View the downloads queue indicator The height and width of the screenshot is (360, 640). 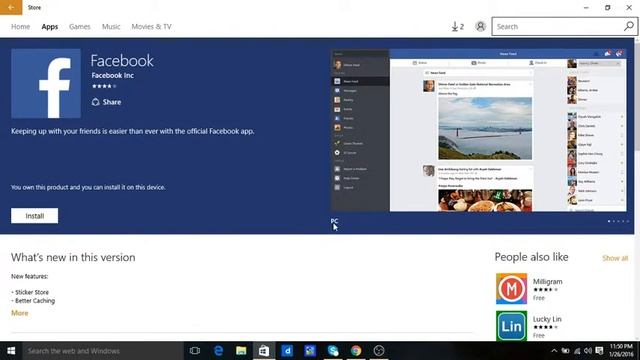458,27
